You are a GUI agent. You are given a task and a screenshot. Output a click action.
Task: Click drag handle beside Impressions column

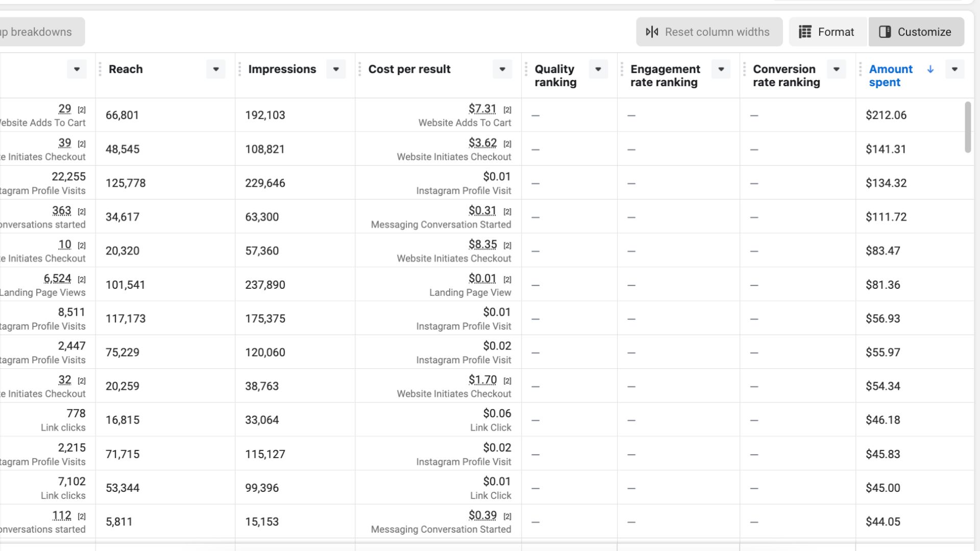coord(239,69)
